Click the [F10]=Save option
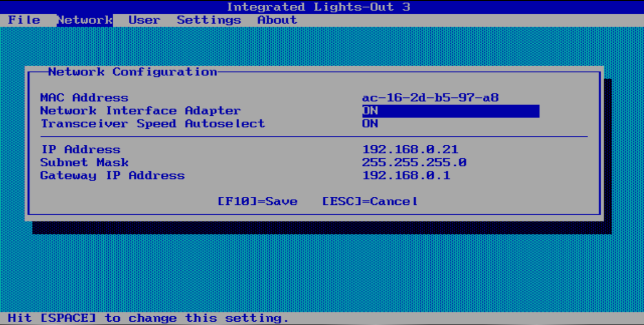Image resolution: width=644 pixels, height=325 pixels. point(258,201)
